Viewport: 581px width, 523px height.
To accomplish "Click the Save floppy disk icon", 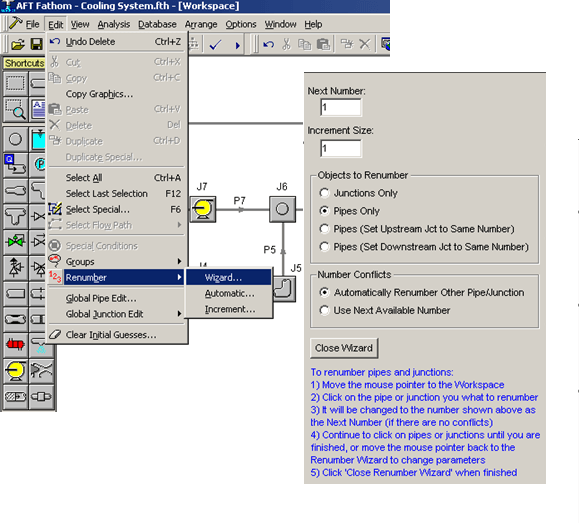I will click(x=36, y=45).
